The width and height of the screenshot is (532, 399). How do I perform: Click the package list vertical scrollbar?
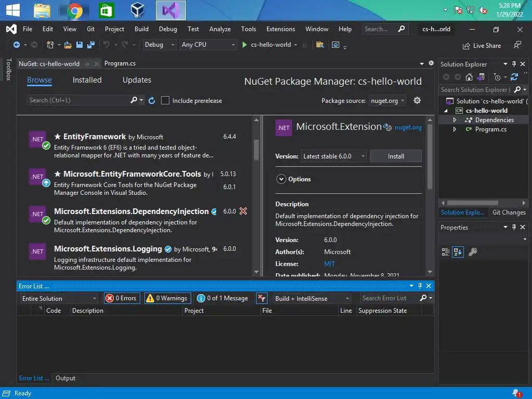[256, 149]
